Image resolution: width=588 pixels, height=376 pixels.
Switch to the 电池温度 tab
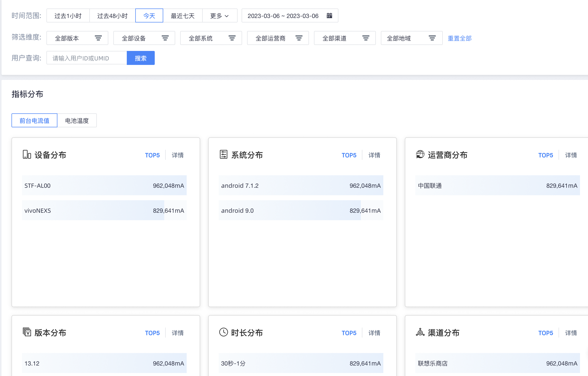point(77,121)
